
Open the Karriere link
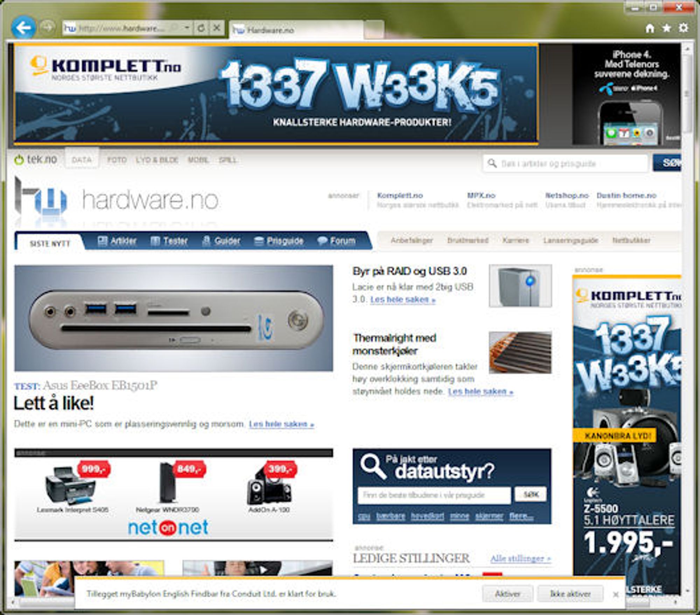pyautogui.click(x=516, y=240)
